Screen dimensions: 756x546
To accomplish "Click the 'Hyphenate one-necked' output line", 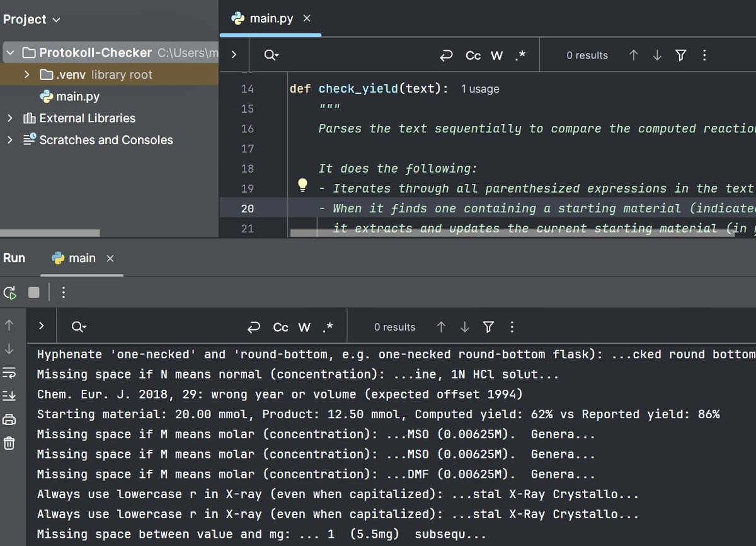I will pos(396,354).
